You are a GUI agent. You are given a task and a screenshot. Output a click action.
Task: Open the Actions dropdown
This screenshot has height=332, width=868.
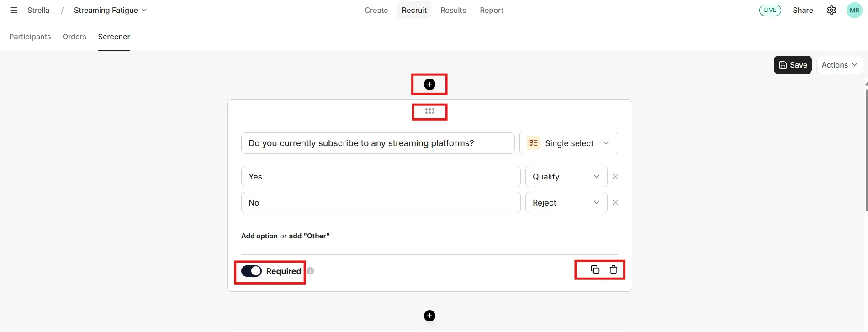click(x=839, y=65)
